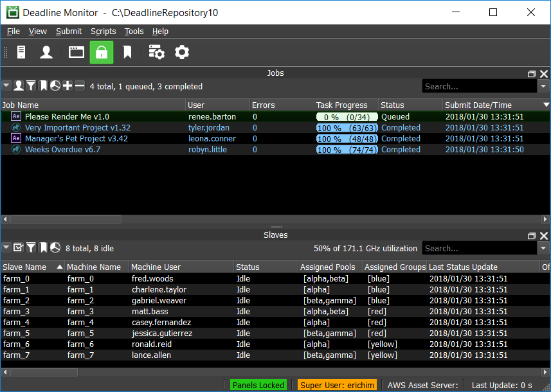Open the Jobs search box dropdown arrow
Image resolution: width=551 pixels, height=392 pixels.
(543, 86)
